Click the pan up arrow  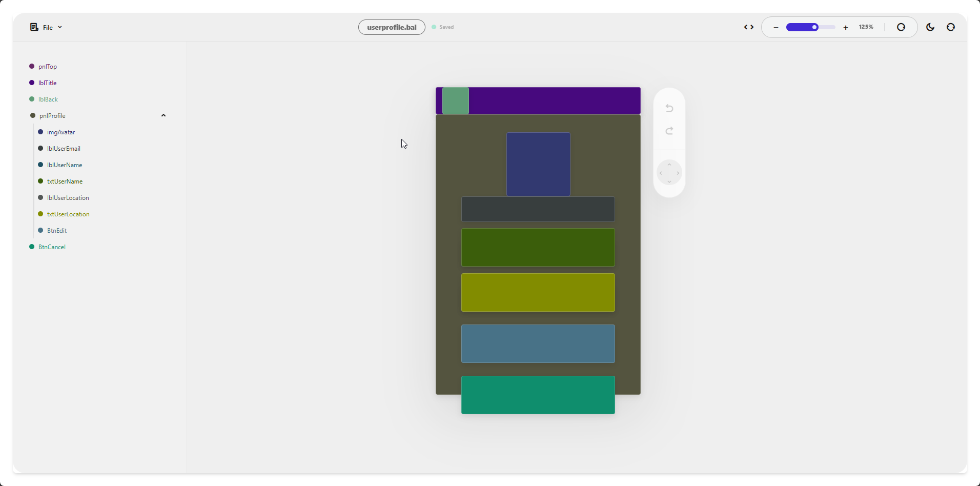point(669,165)
